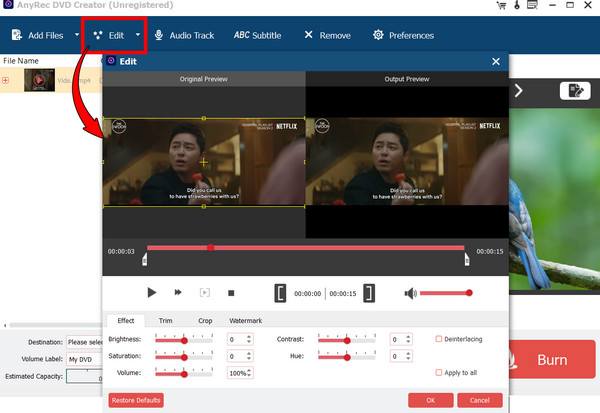
Task: Click the bottom-center crop handle
Action: (204, 206)
